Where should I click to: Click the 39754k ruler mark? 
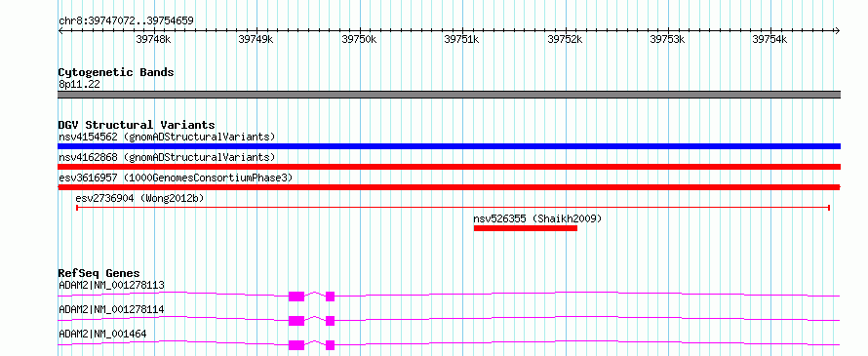point(769,39)
